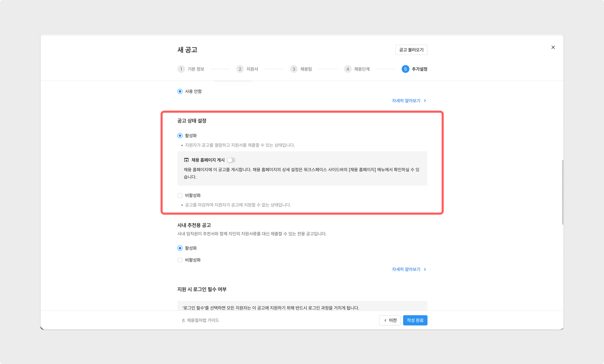Screen dimensions: 604x364
Task: Select 비활성화 under 공고 상태 설정
Action: [180, 195]
